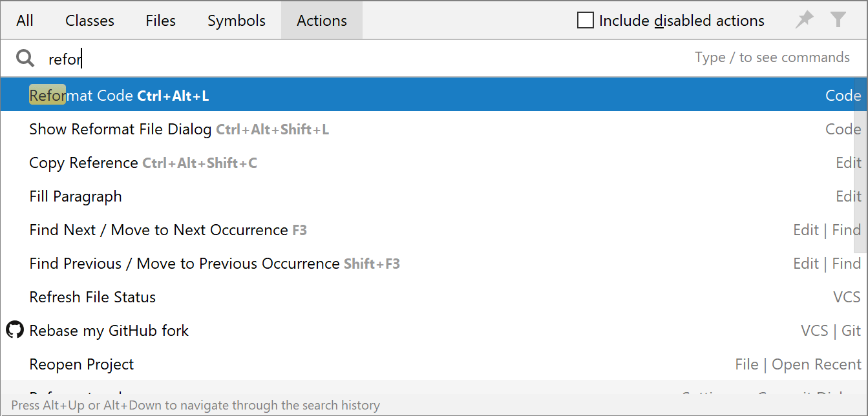
Task: Select the All tab
Action: (x=24, y=20)
